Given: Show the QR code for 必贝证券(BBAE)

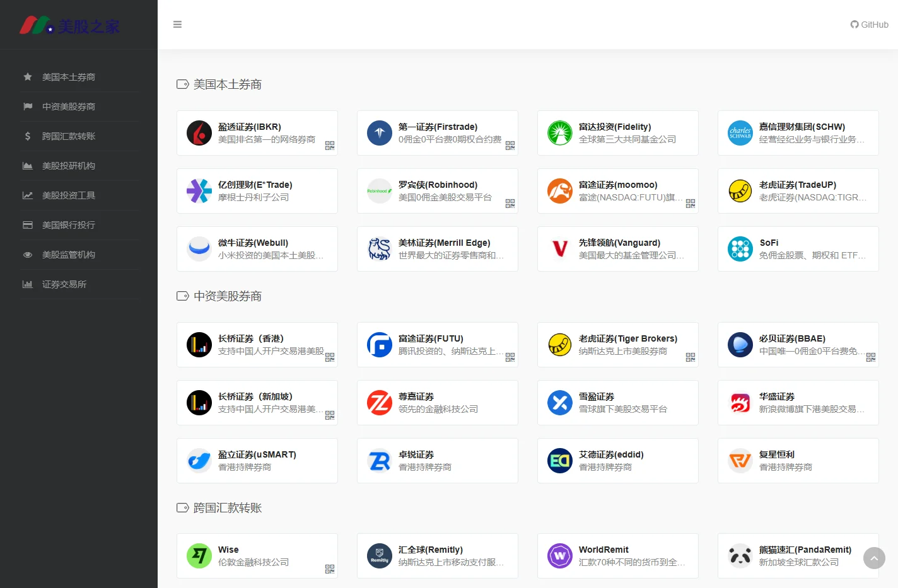Looking at the screenshot, I should pyautogui.click(x=871, y=357).
